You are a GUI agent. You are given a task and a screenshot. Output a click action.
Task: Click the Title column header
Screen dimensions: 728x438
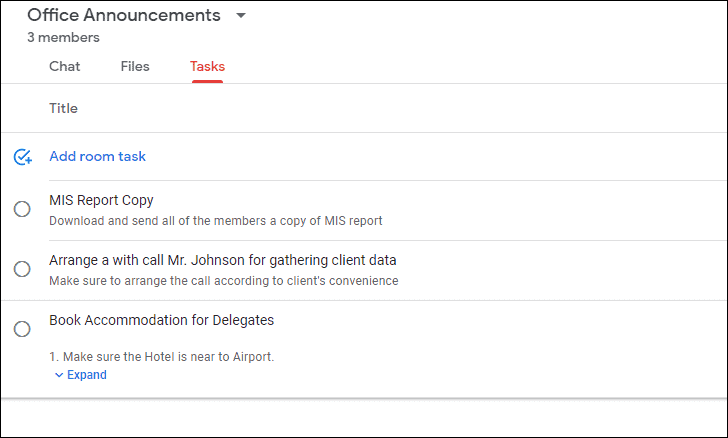coord(64,108)
